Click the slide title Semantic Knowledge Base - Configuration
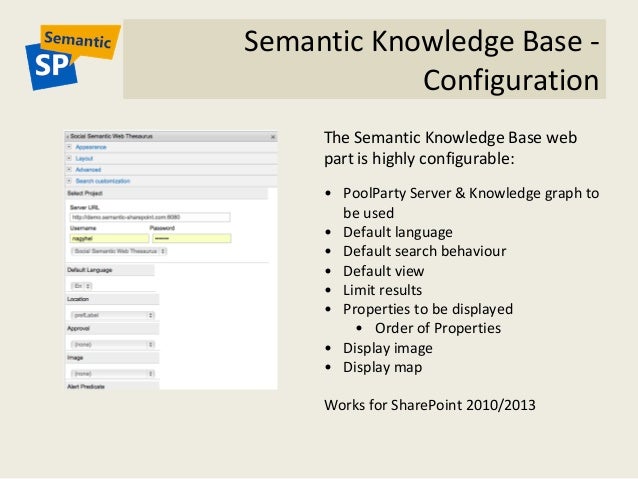The width and height of the screenshot is (638, 479). tap(422, 60)
